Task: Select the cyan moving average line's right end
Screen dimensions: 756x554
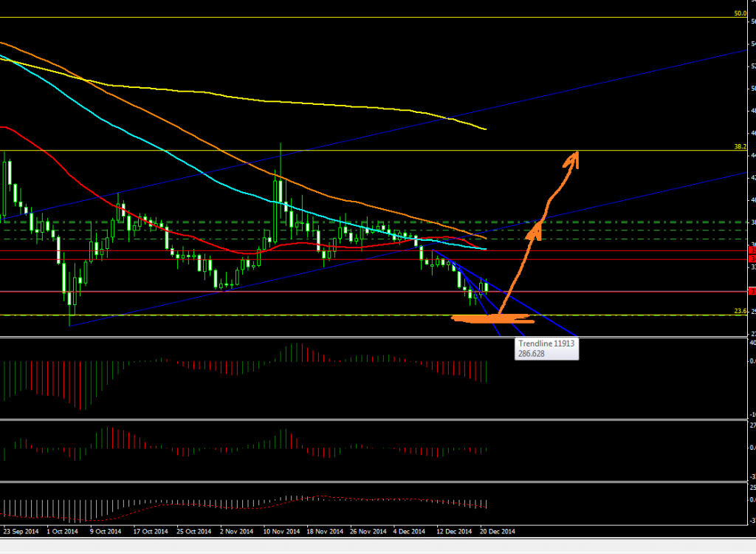Action: (x=484, y=249)
